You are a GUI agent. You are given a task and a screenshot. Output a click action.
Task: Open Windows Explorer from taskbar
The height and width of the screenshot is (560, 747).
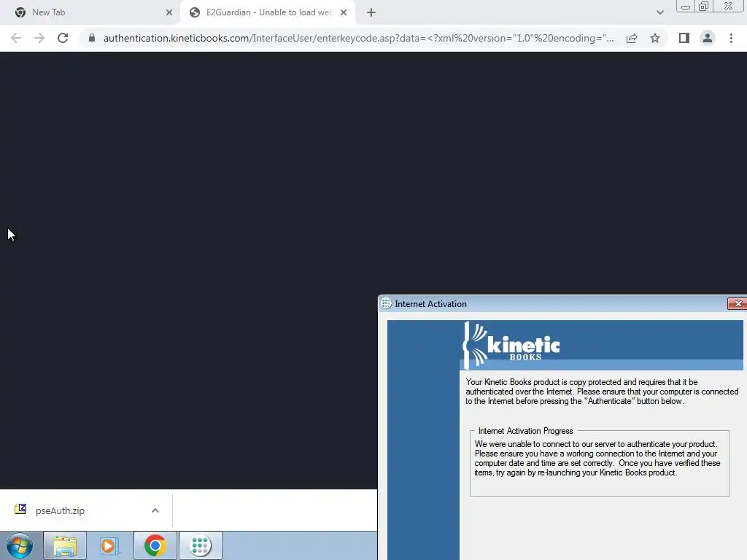click(65, 545)
